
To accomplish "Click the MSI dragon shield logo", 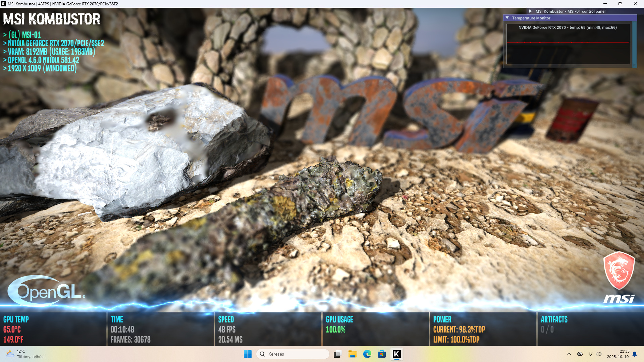I will point(619,270).
